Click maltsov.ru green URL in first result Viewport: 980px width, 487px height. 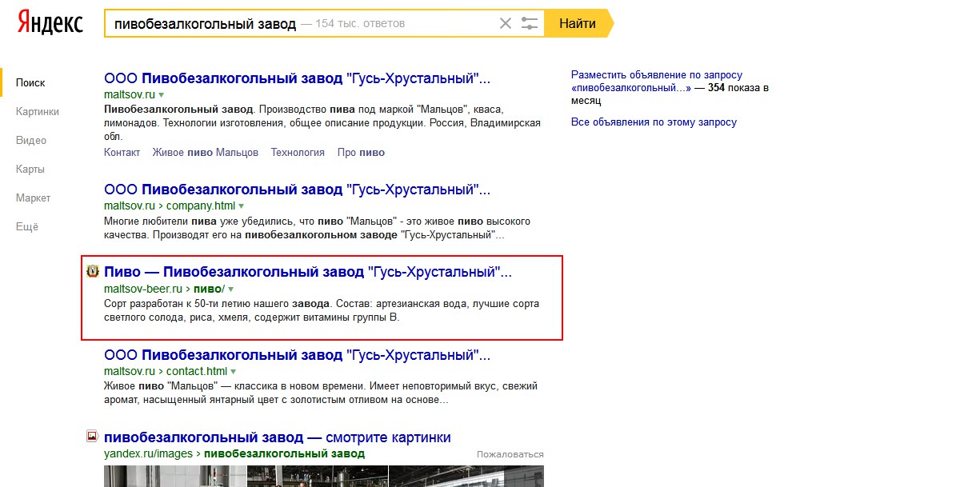click(x=129, y=95)
